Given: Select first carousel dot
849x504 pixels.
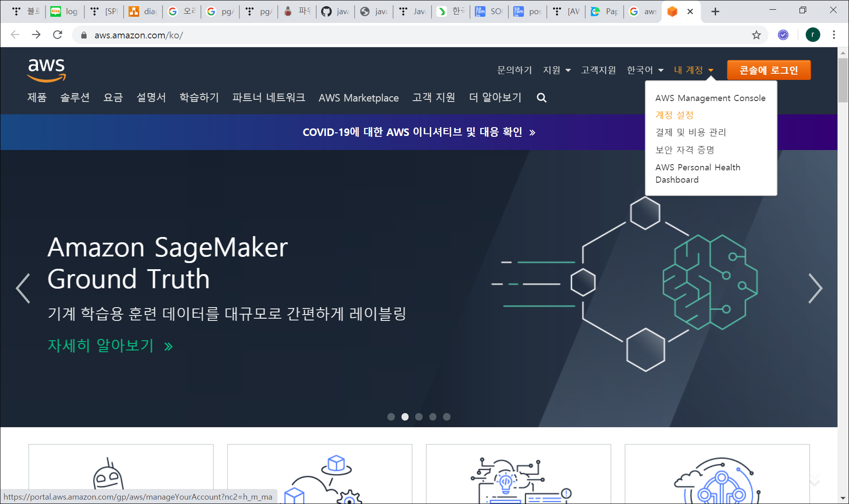Looking at the screenshot, I should point(391,417).
